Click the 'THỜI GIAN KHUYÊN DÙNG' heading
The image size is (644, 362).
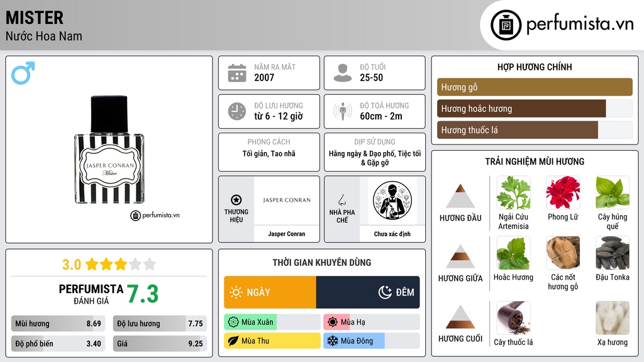click(x=322, y=263)
